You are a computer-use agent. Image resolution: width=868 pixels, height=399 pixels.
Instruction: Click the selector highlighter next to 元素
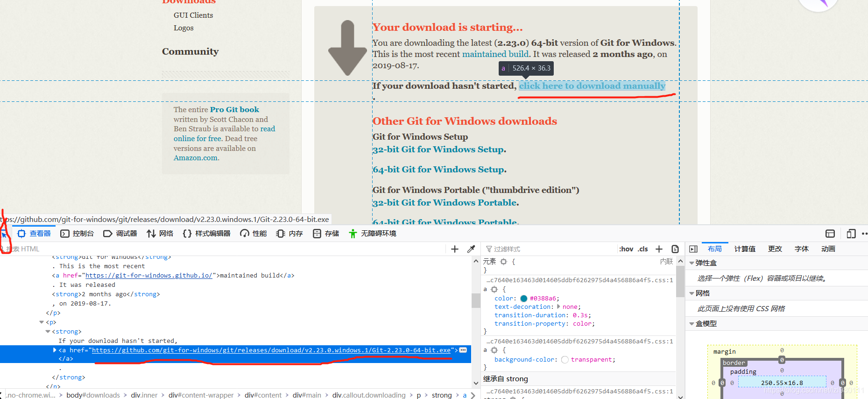(x=503, y=262)
